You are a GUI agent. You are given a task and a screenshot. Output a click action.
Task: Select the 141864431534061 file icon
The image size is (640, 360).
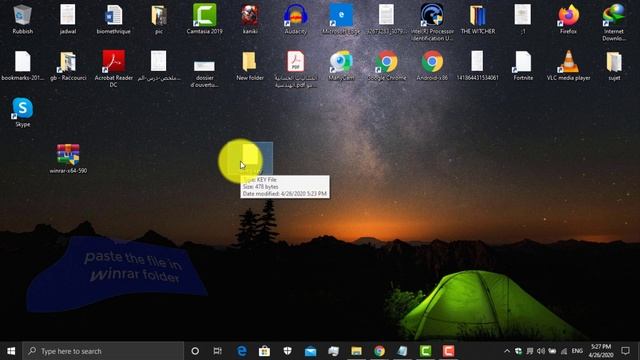(x=478, y=62)
